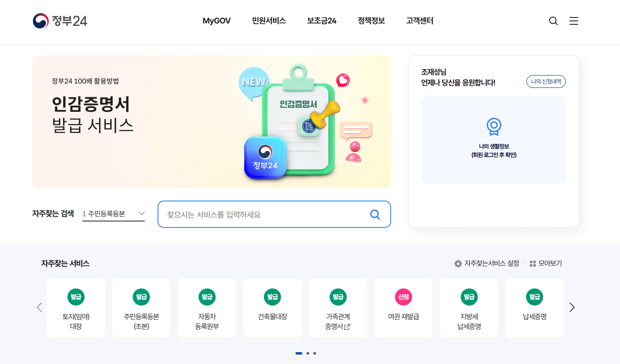Open the hamburger full menu icon

(x=574, y=21)
